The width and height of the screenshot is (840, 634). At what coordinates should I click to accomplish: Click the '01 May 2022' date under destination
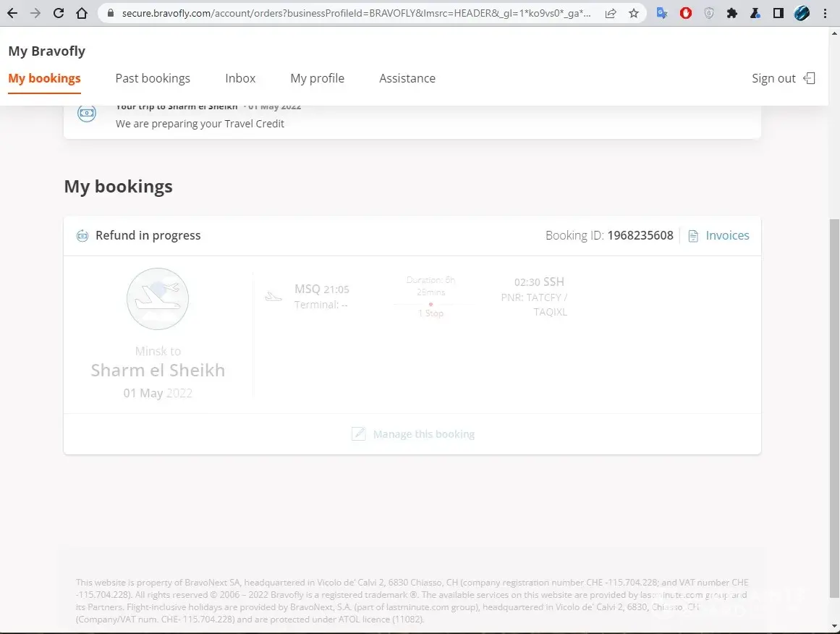pos(158,393)
